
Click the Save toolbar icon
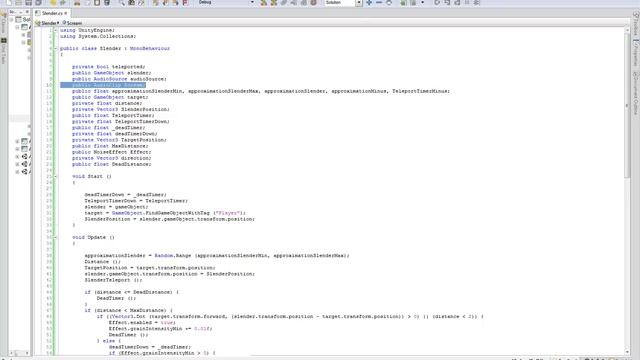coord(29,2)
